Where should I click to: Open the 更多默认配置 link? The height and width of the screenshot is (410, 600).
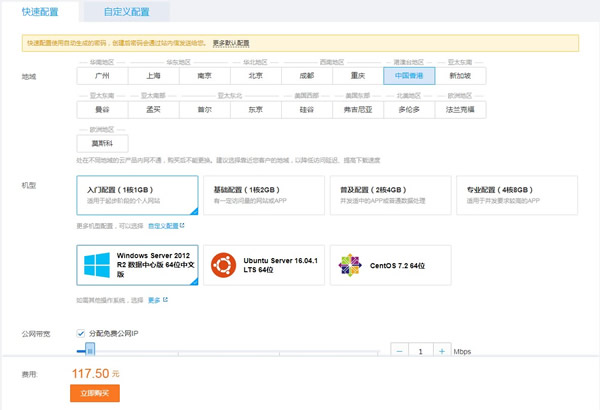coord(231,44)
